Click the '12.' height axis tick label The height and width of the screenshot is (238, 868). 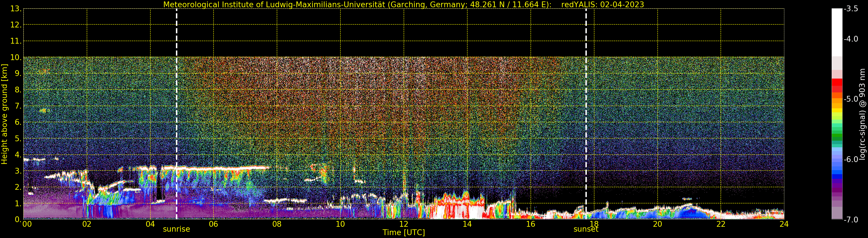coord(16,25)
